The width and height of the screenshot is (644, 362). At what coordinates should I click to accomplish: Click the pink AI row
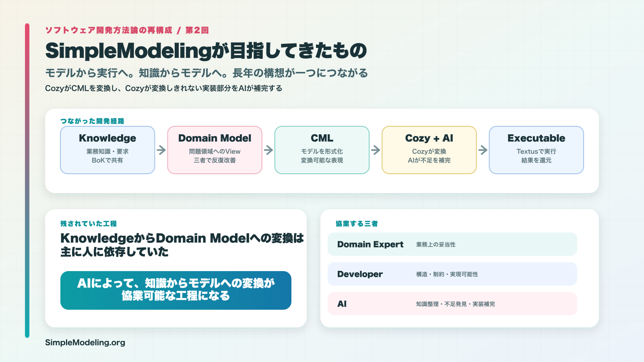[x=452, y=304]
